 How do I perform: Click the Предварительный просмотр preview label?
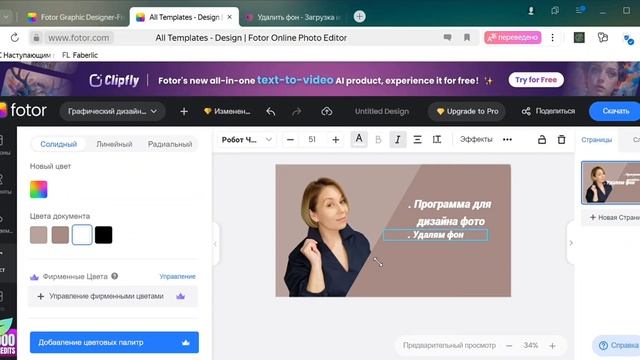pos(449,345)
